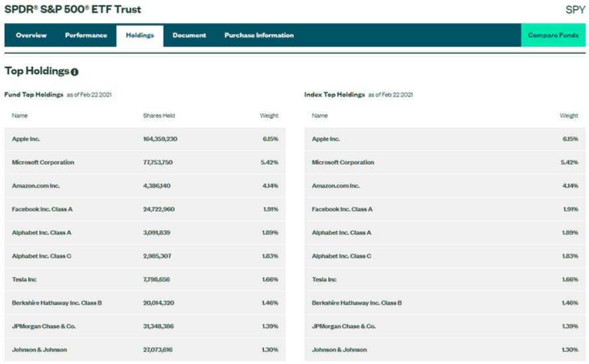Click the SPY ticker symbol
Screen dimensions: 589x364
[x=575, y=10]
